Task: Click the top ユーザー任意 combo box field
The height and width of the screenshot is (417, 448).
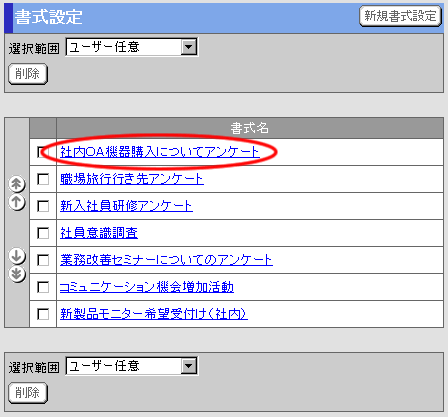Action: point(131,47)
